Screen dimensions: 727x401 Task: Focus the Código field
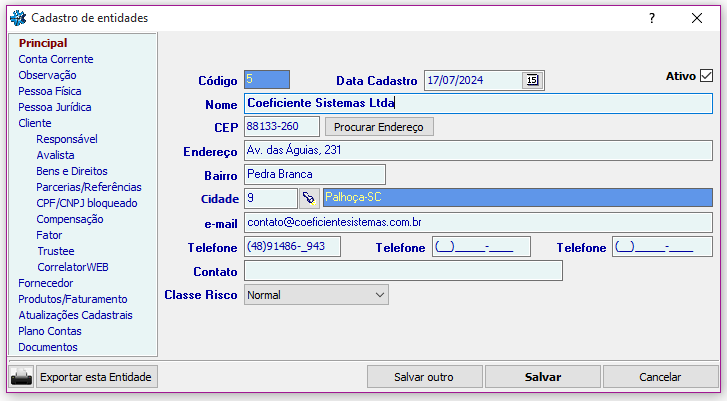tap(267, 79)
